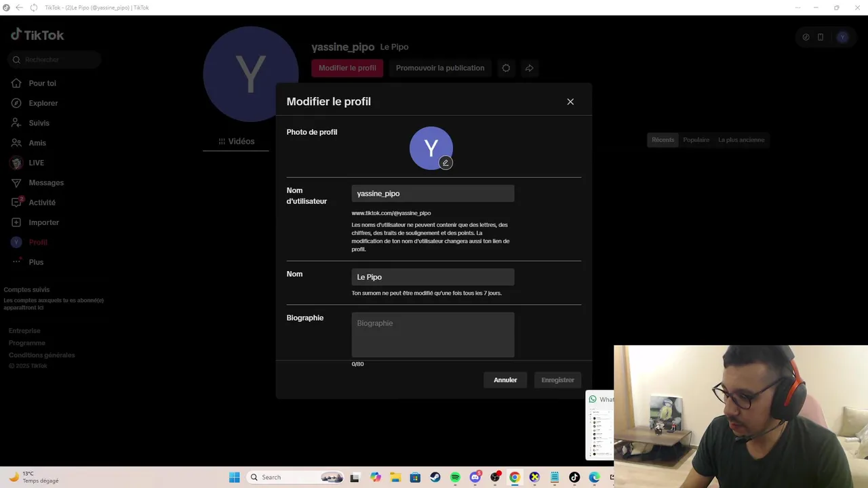Click the Nom d'utilisateur field yassine_pipo

tap(433, 193)
